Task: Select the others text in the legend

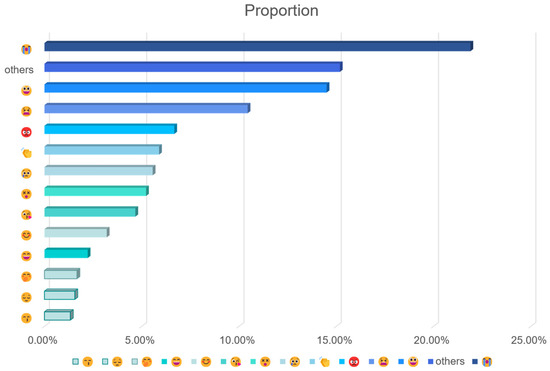Action: point(450,361)
